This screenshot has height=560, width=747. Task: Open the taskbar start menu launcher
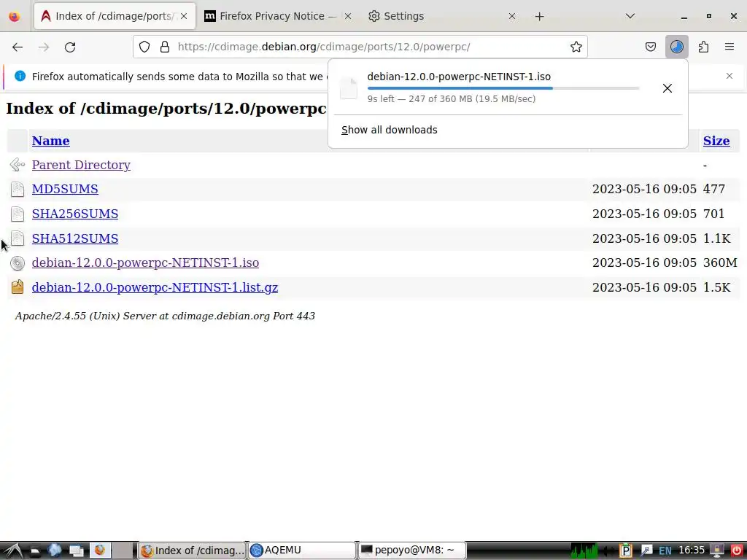(12, 551)
